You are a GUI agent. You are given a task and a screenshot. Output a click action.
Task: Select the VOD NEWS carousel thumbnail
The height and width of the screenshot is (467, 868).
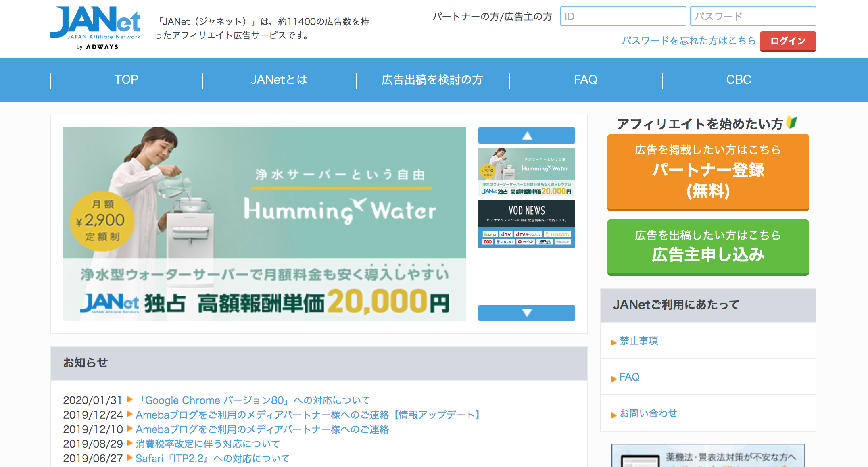click(526, 224)
